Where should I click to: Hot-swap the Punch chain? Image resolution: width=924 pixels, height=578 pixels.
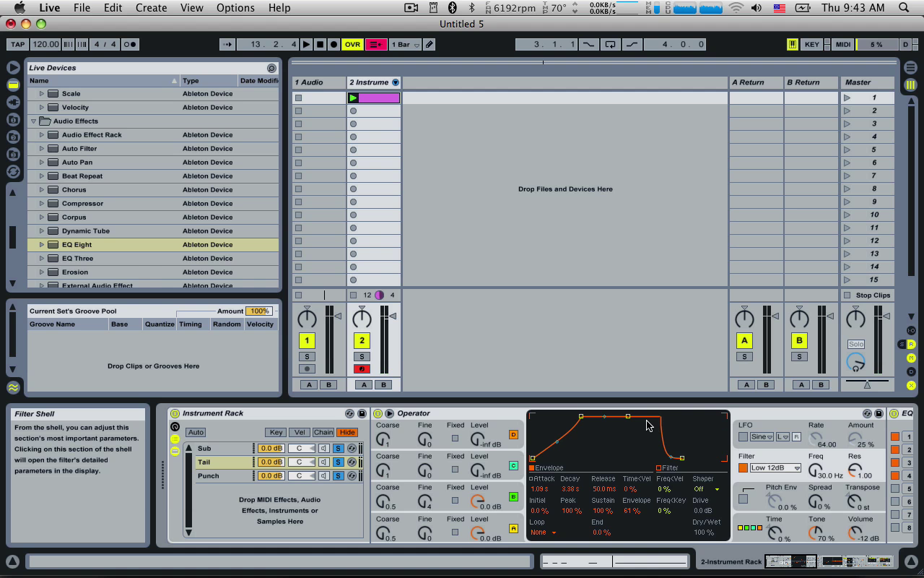[x=352, y=475]
